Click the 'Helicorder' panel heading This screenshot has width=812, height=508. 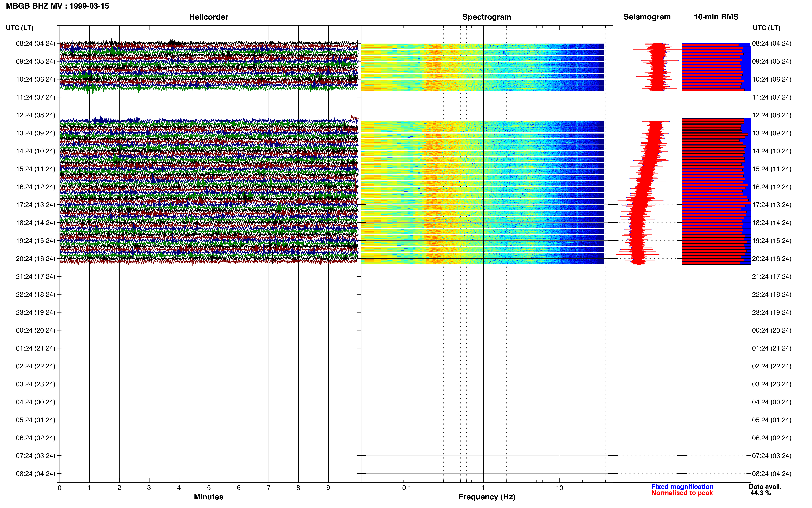[x=209, y=17]
